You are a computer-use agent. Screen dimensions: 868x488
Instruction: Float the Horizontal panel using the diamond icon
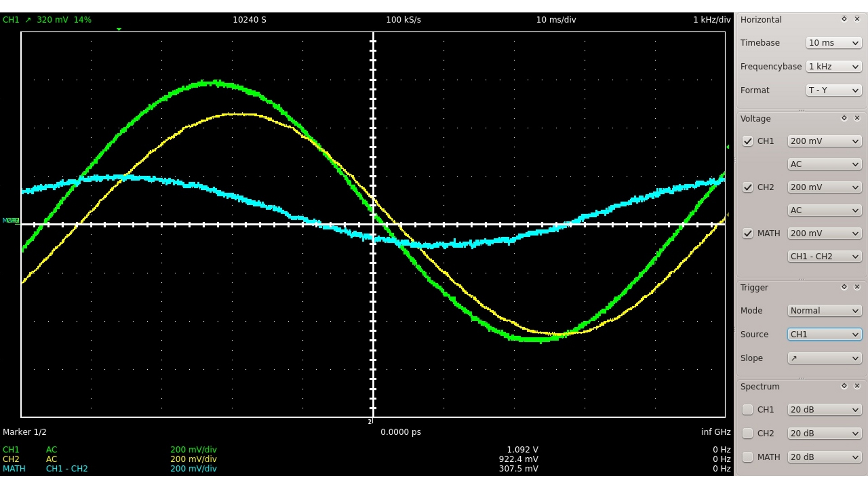tap(844, 19)
